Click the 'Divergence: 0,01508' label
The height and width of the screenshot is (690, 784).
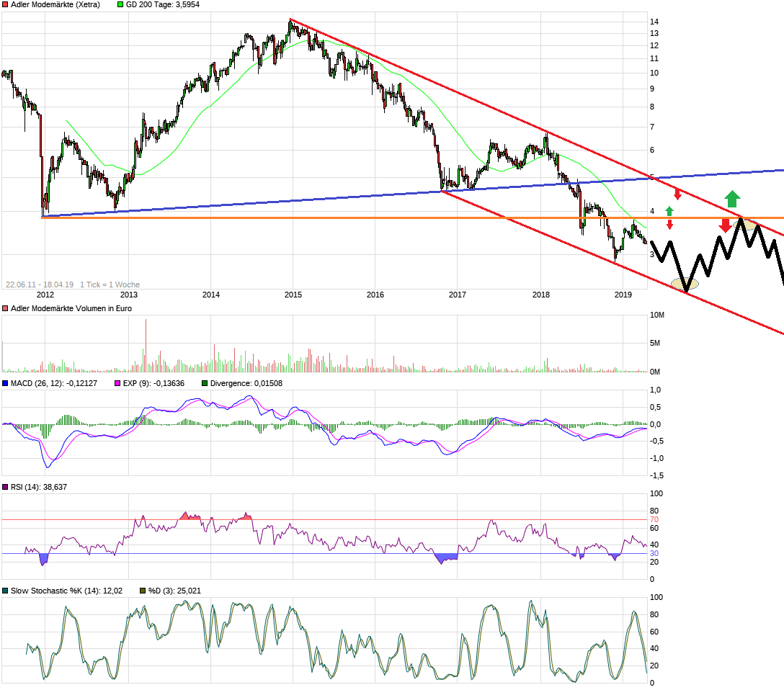pos(246,383)
